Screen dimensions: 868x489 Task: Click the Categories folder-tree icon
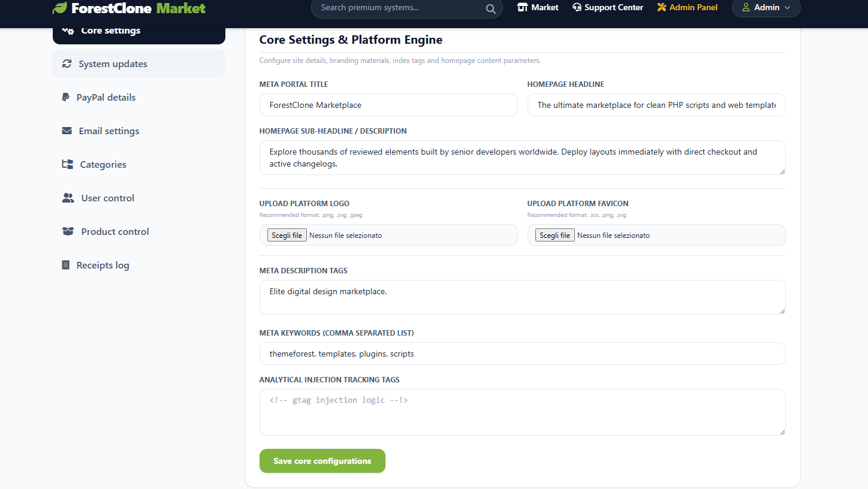coord(68,164)
